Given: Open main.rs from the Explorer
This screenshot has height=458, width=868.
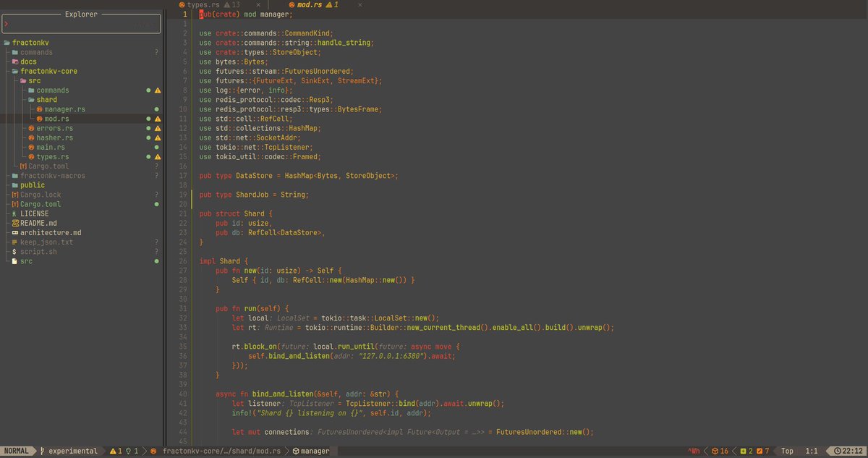Looking at the screenshot, I should (x=51, y=147).
